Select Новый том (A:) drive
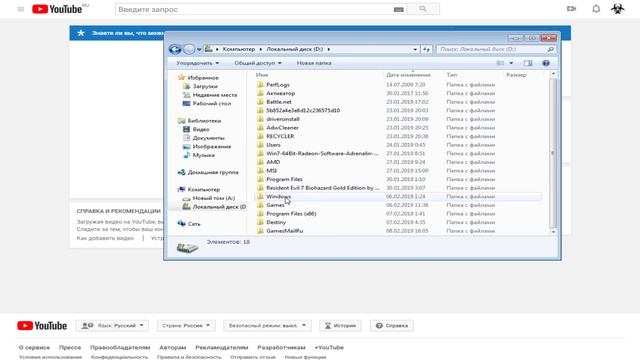 [x=213, y=198]
